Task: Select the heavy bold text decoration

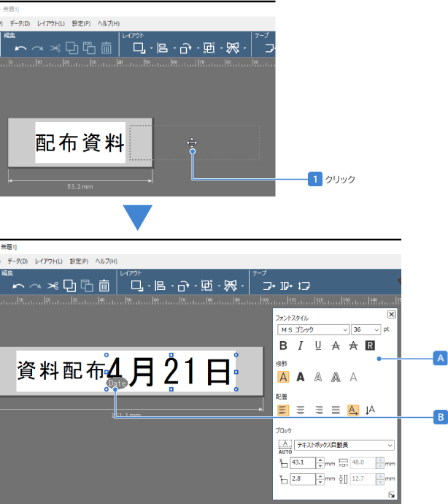Action: [x=301, y=378]
